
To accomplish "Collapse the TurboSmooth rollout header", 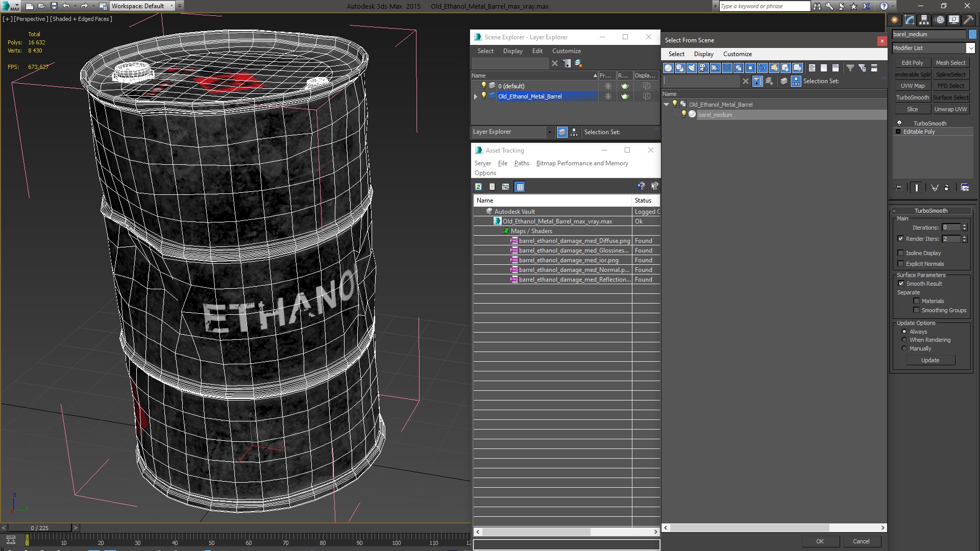I will 930,211.
